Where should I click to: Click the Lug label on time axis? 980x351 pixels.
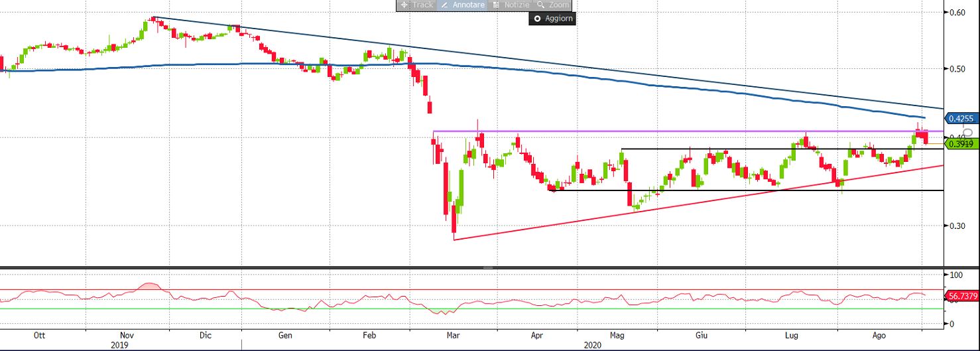point(792,336)
